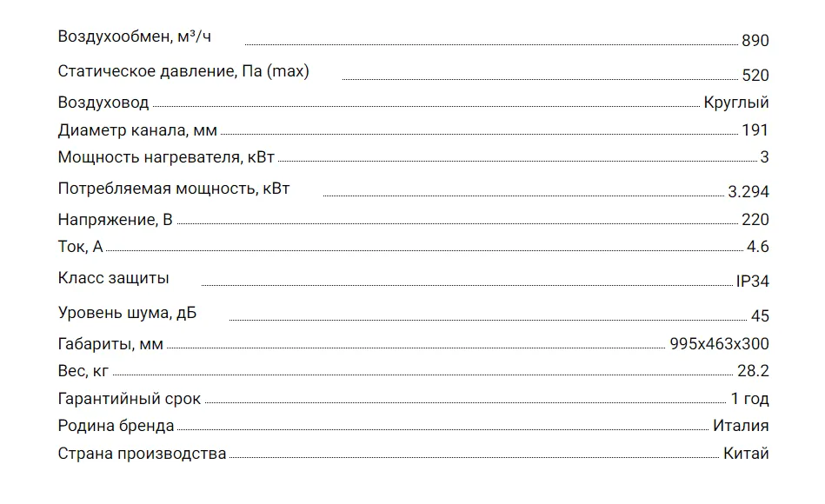This screenshot has height=504, width=825.
Task: Click the "Воздухообмен, м³/ч" label
Action: click(x=134, y=36)
